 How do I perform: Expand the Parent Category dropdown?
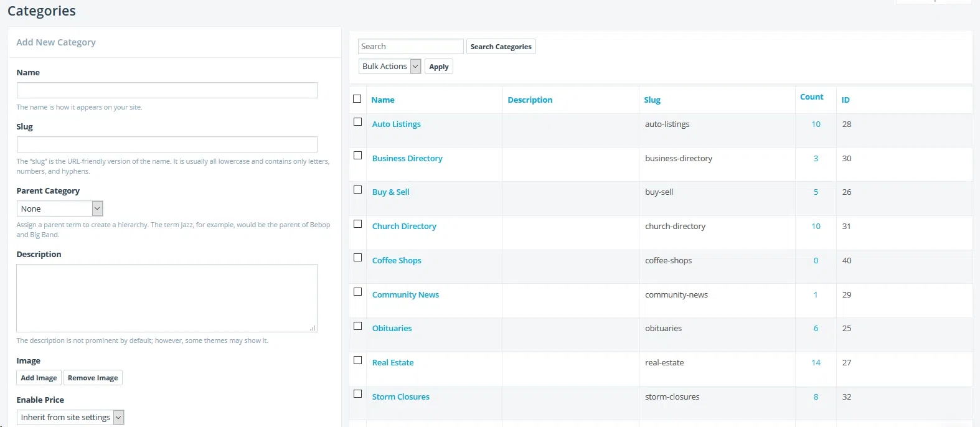(x=59, y=209)
